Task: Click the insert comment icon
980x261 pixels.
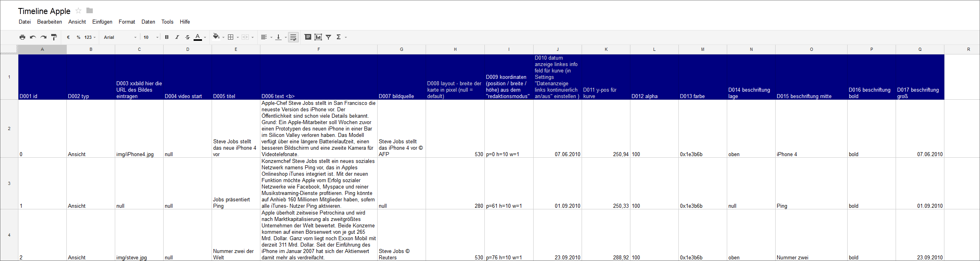Action: point(308,37)
